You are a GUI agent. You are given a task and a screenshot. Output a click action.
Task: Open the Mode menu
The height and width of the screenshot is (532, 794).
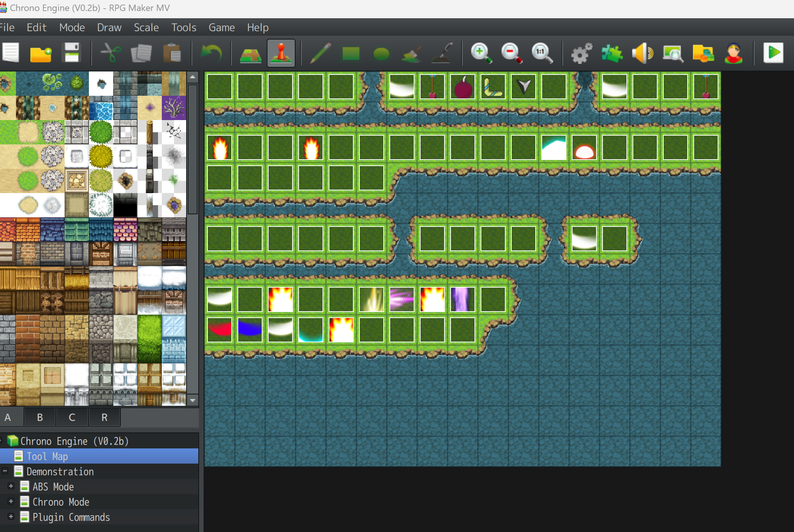(x=72, y=27)
